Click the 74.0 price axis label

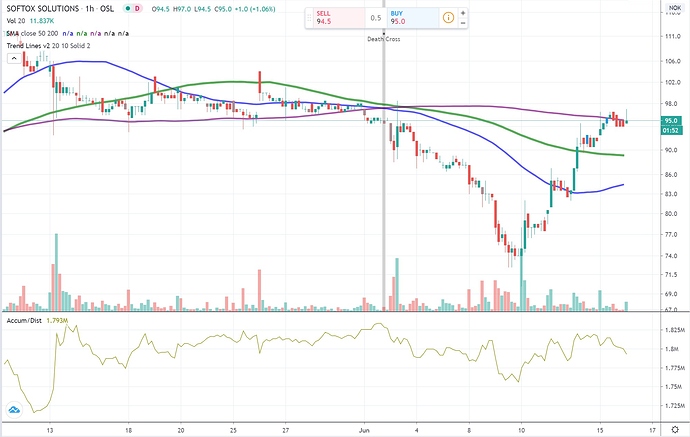[x=671, y=256]
